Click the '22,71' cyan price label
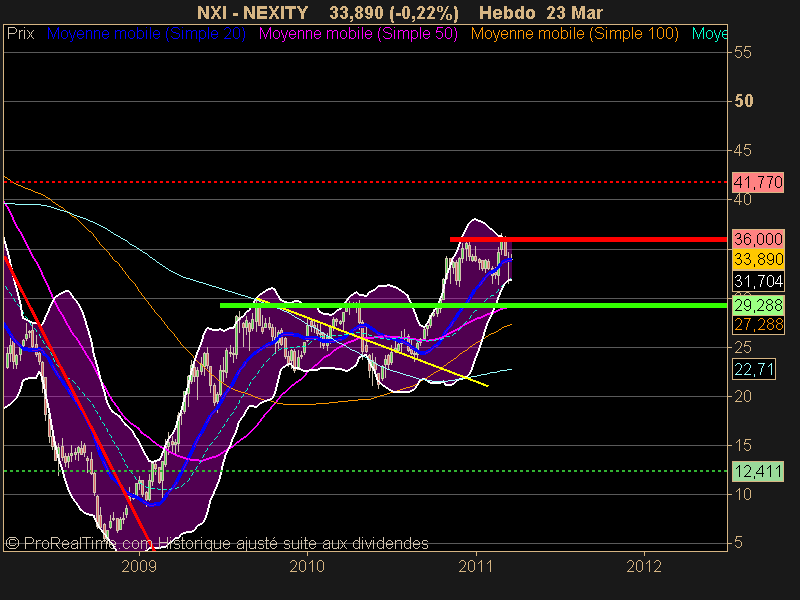 pyautogui.click(x=754, y=369)
